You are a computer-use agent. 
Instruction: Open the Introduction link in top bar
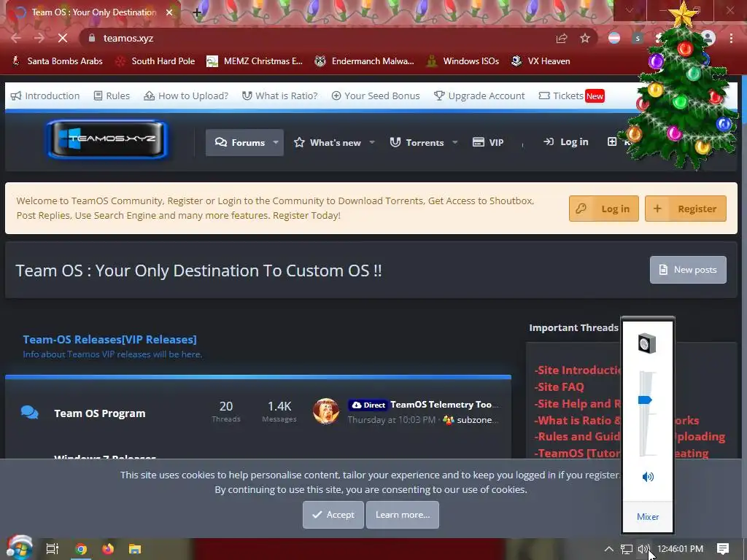[45, 96]
